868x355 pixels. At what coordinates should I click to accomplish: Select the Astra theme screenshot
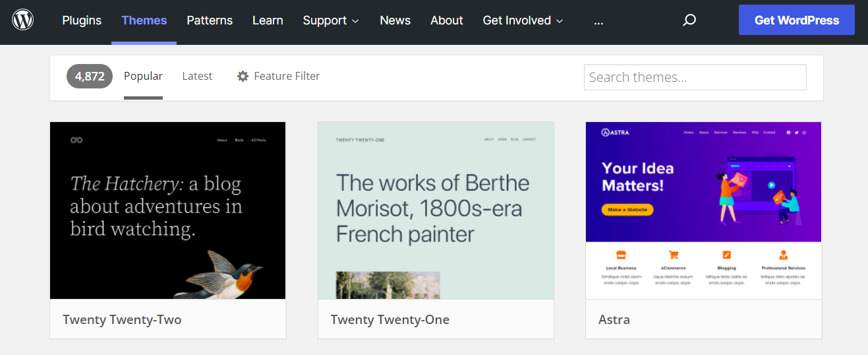[x=703, y=210]
